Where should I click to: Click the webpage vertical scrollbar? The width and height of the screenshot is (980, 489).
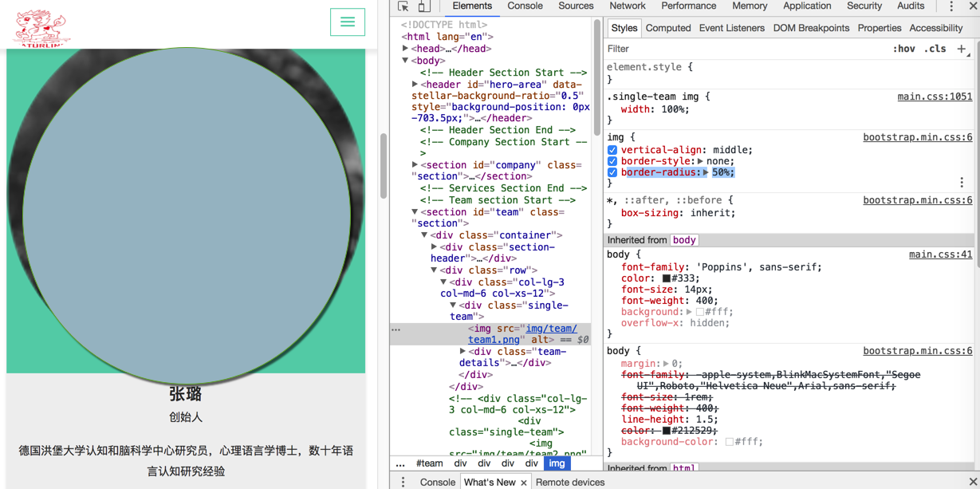pos(384,166)
